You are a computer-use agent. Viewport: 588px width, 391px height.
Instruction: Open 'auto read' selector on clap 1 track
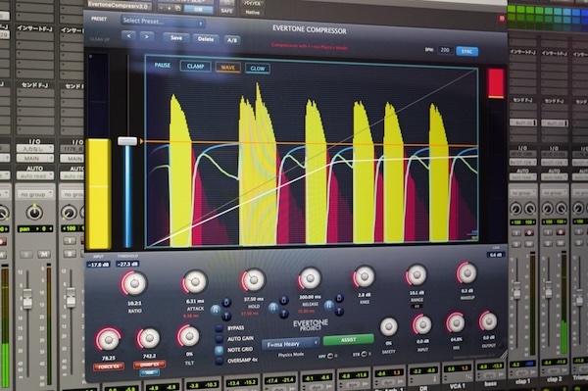pos(522,176)
